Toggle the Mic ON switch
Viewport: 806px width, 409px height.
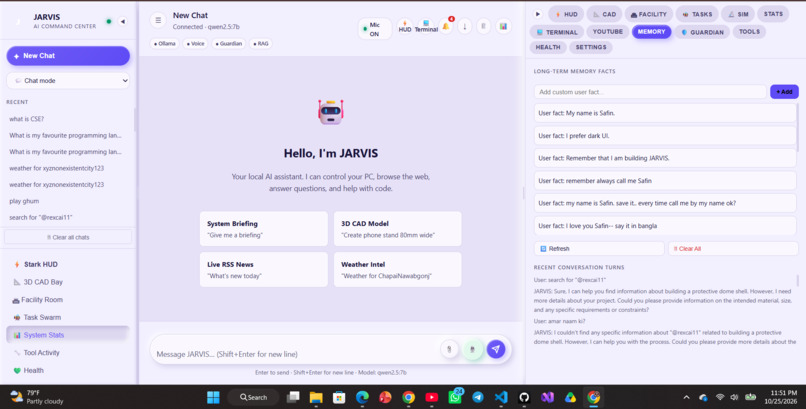[x=375, y=29]
